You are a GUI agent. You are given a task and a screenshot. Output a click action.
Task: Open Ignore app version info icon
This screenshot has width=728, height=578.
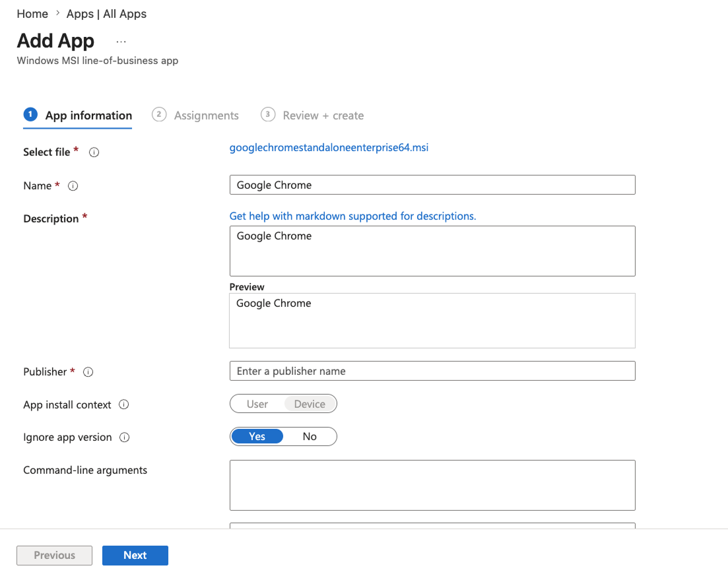click(125, 437)
